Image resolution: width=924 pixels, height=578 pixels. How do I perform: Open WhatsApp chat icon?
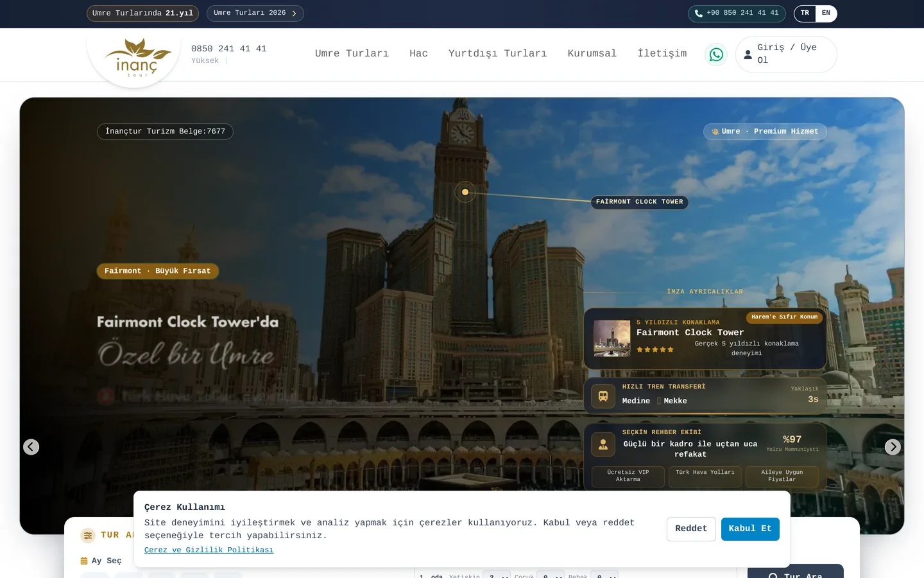[x=716, y=55]
